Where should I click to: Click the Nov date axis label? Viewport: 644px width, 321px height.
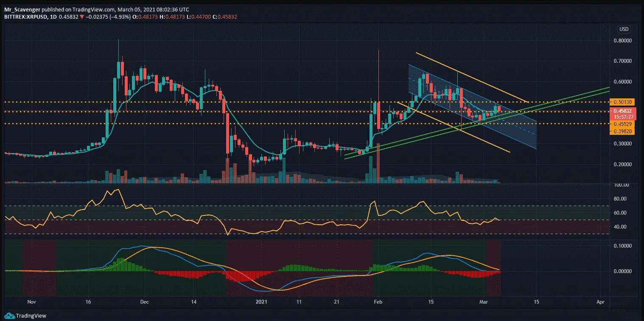(31, 302)
